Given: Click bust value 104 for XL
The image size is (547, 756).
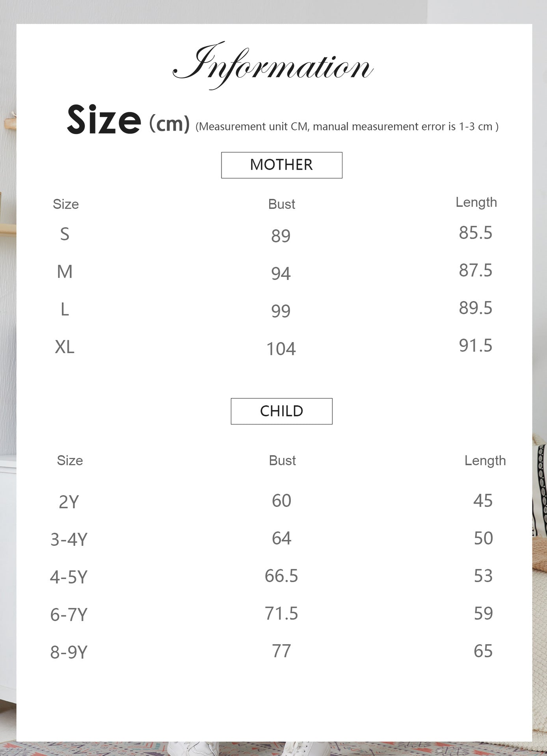Looking at the screenshot, I should tap(281, 348).
